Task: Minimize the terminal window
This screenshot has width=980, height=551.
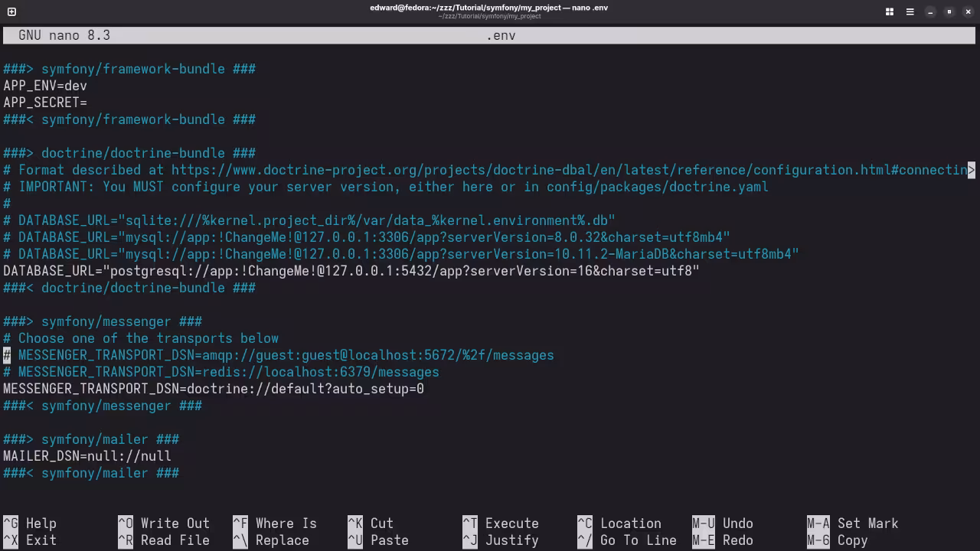Action: tap(930, 11)
